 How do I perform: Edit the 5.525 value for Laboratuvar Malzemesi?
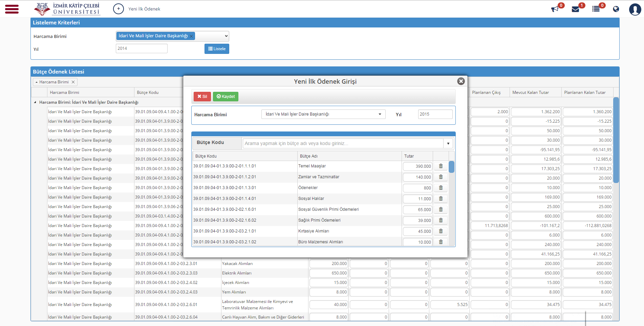click(449, 305)
